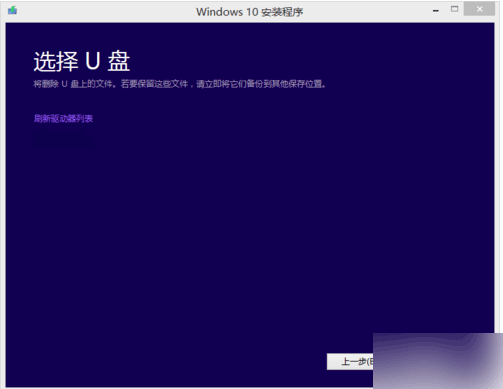The width and height of the screenshot is (503, 389).
Task: Minimize the Windows 10 安装程序 window
Action: (435, 10)
